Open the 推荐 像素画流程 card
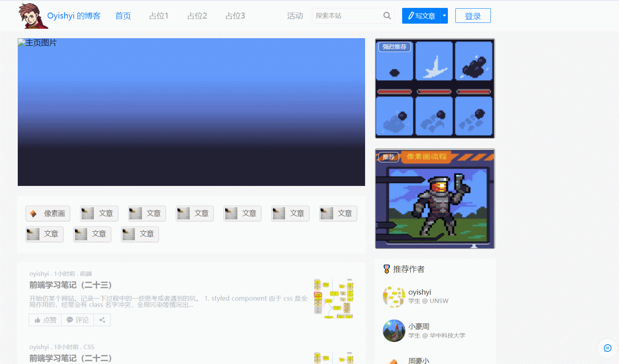Screen dimensions: 619x364 (435, 199)
